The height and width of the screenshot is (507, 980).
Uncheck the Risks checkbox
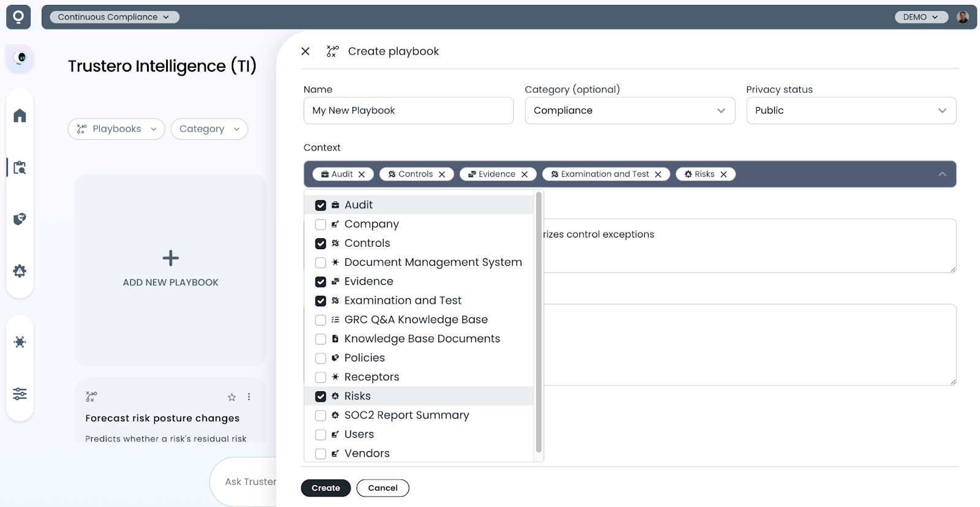(x=320, y=396)
